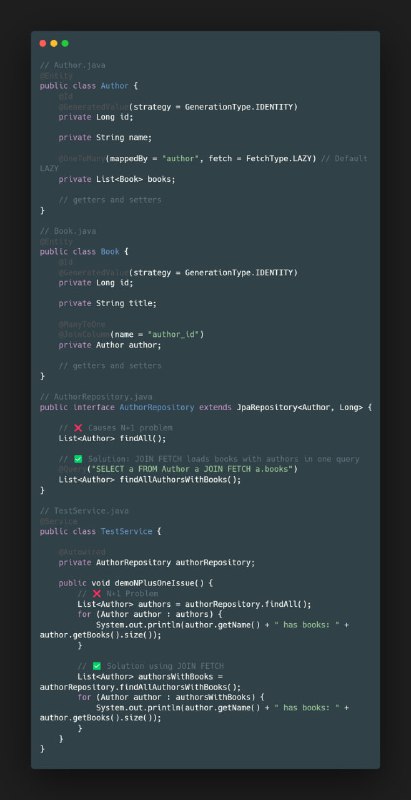The image size is (411, 800).
Task: Click 'private List<Book> books;' field line
Action: point(117,179)
